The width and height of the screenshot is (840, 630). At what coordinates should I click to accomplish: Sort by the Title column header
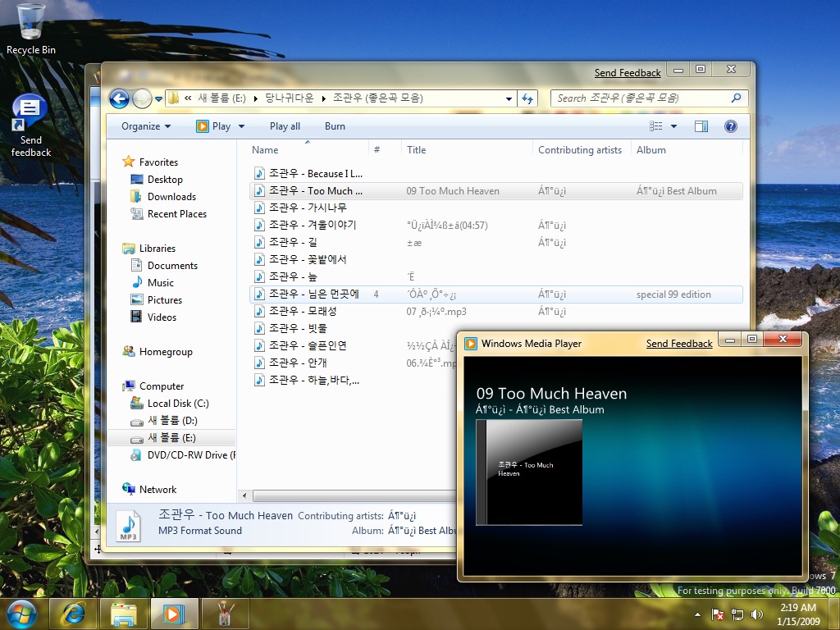467,150
